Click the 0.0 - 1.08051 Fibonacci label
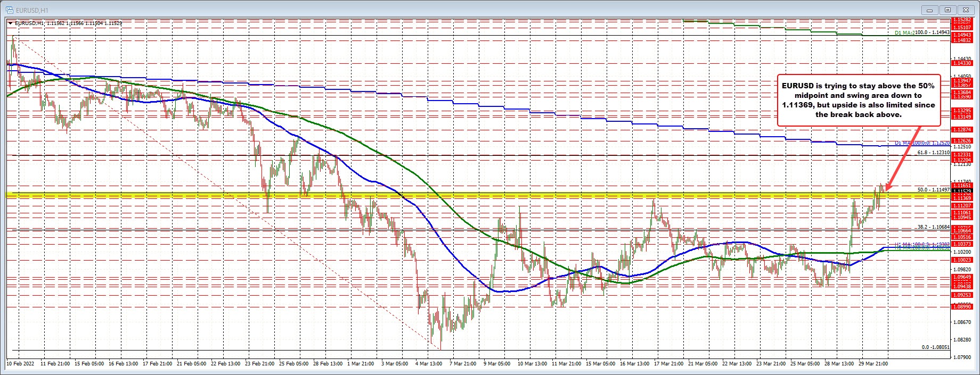Viewport: 980px width, 375px height. (935, 347)
